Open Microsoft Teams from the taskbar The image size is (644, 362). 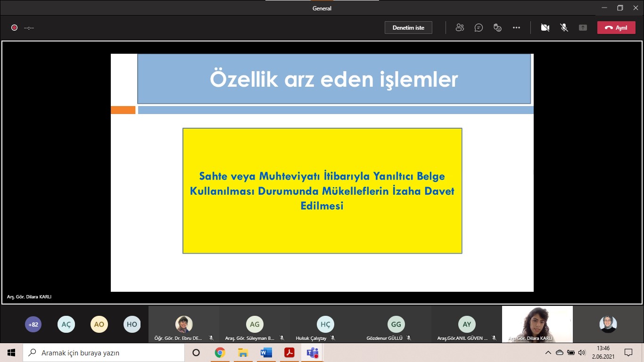coord(312,353)
